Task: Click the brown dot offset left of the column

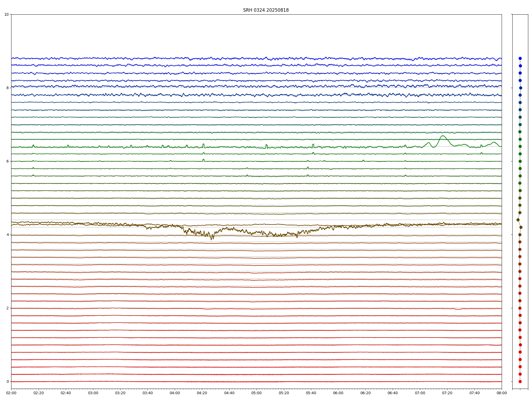Action: click(x=518, y=220)
